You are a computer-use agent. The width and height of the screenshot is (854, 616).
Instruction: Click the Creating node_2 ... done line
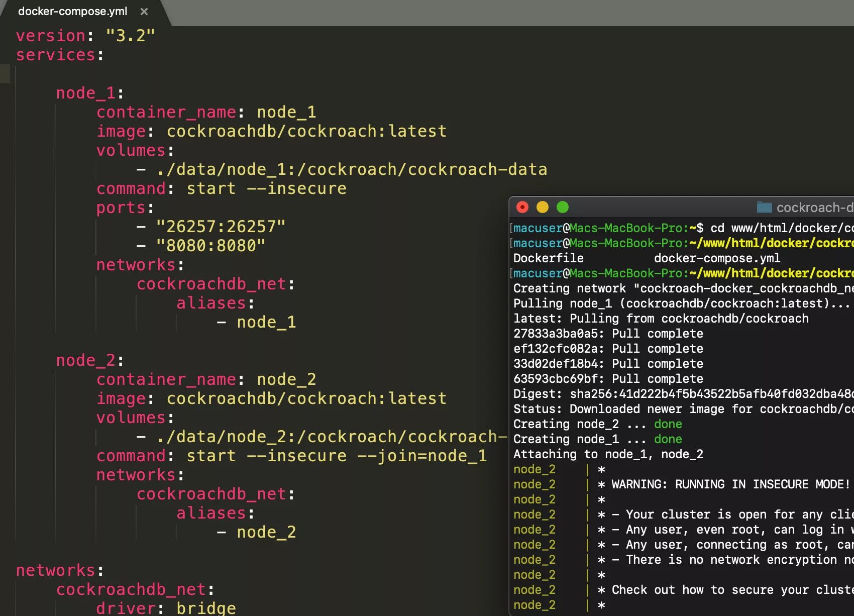[598, 424]
